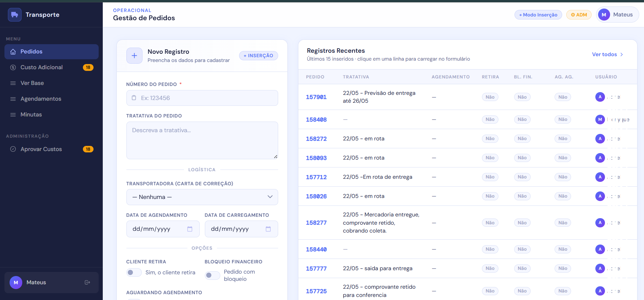Click the Transporte truck logo icon
The width and height of the screenshot is (644, 300).
click(15, 15)
